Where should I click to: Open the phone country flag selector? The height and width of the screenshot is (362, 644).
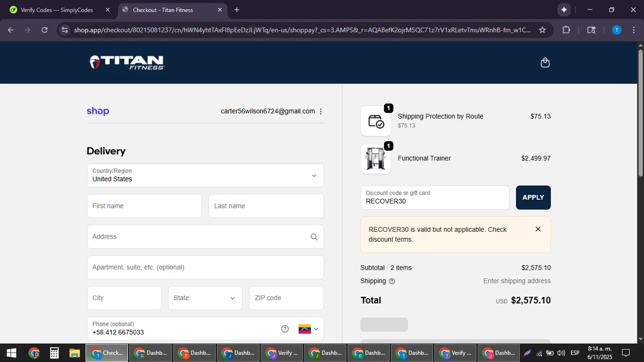(x=308, y=329)
